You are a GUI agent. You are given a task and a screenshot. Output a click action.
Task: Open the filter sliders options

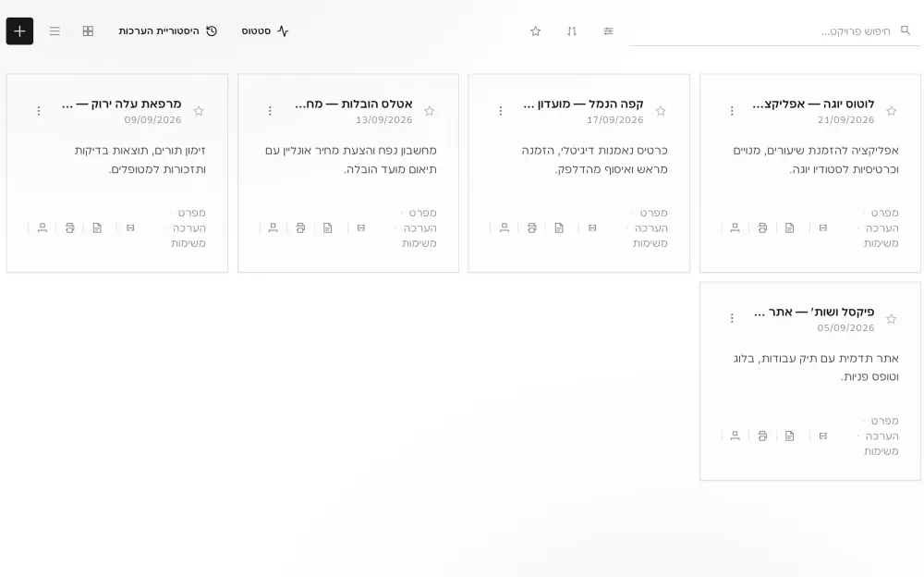click(608, 31)
